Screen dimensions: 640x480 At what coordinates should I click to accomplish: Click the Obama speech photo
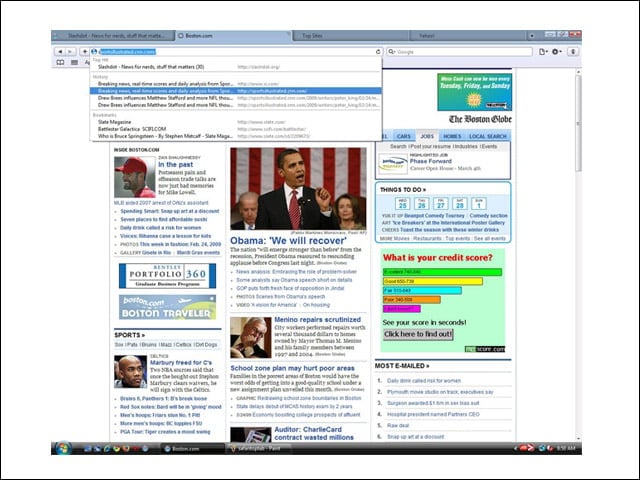[x=298, y=189]
